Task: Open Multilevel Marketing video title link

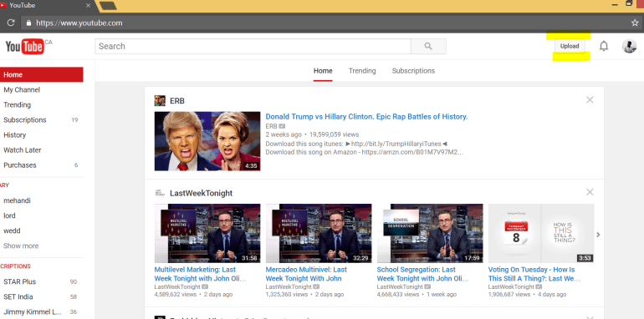Action: (x=201, y=274)
